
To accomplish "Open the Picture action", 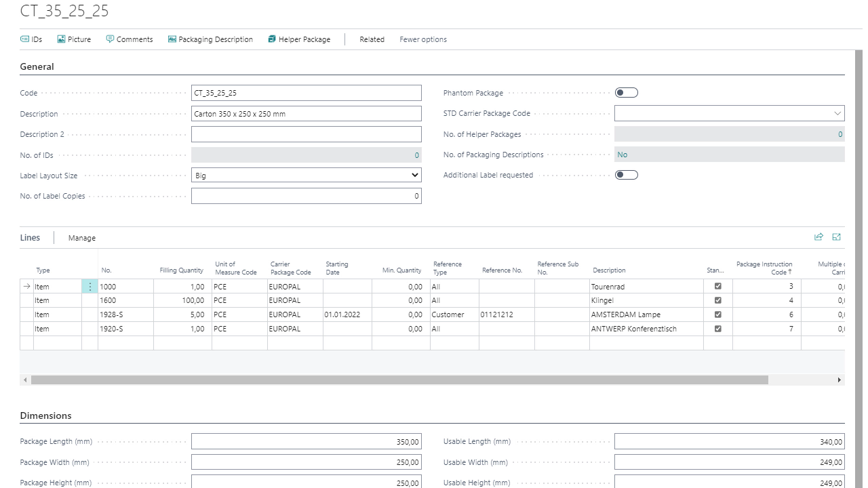I will pyautogui.click(x=74, y=39).
